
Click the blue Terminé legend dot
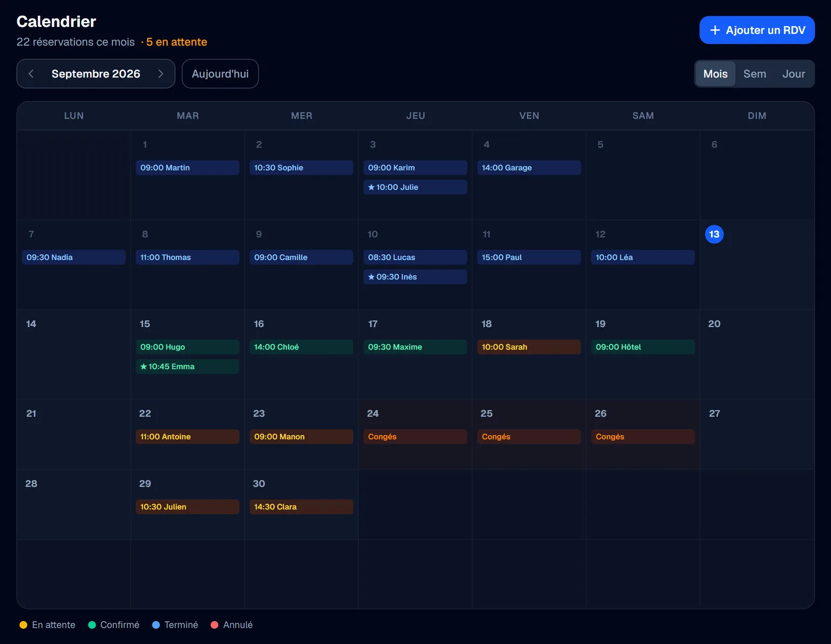pos(156,625)
